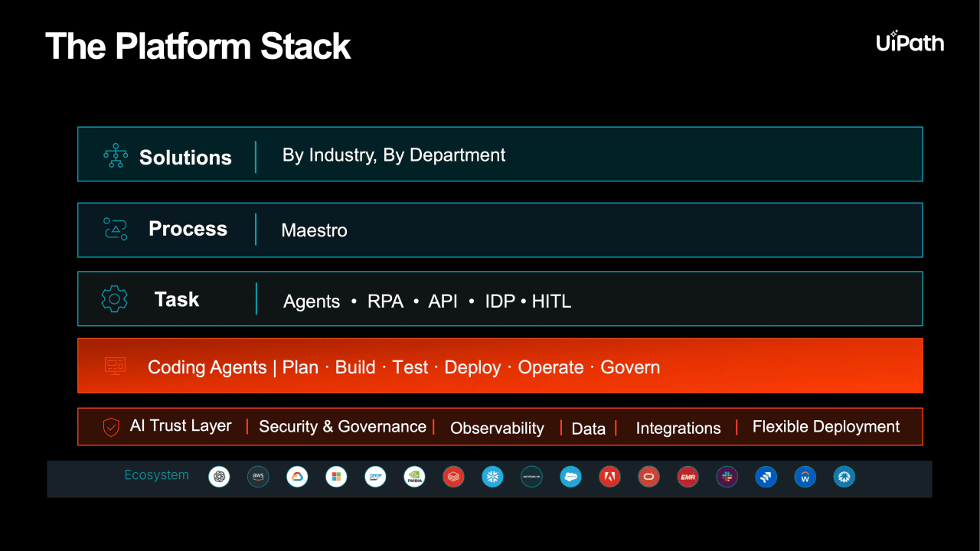Click the "Data" text
Viewport: 980px width, 551px height.
(589, 429)
